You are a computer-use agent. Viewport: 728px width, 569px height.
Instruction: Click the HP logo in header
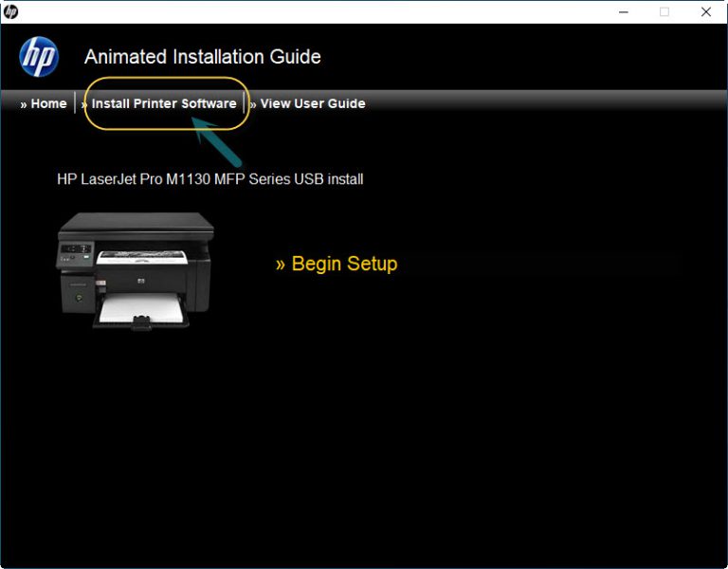click(x=39, y=57)
